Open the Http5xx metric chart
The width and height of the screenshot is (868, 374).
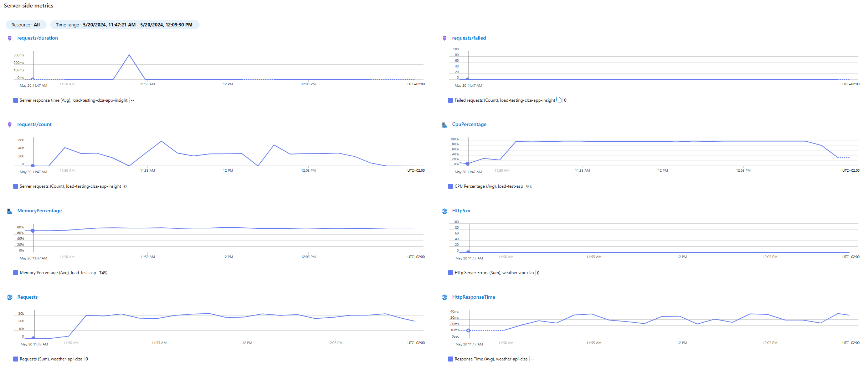(461, 211)
